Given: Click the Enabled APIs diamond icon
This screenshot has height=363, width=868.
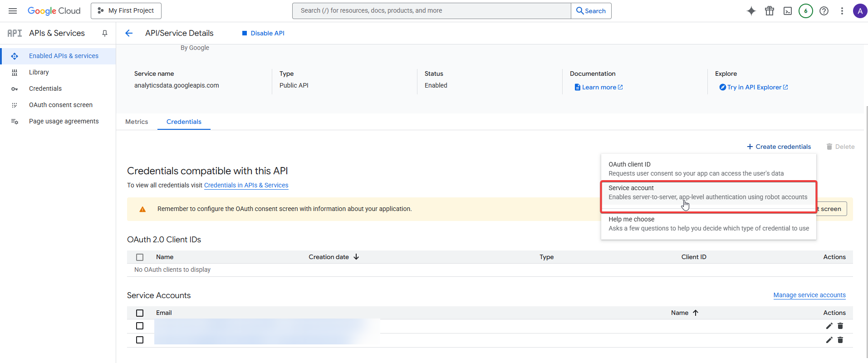Looking at the screenshot, I should (x=15, y=56).
